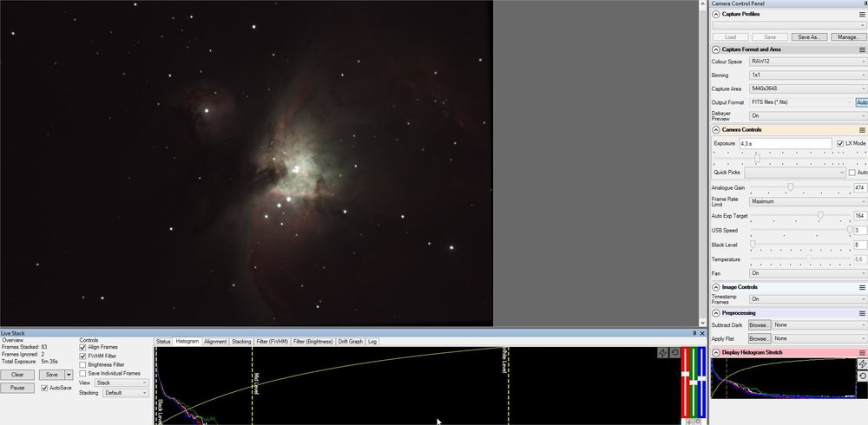Click Browse... for Subtract Dark

point(759,325)
